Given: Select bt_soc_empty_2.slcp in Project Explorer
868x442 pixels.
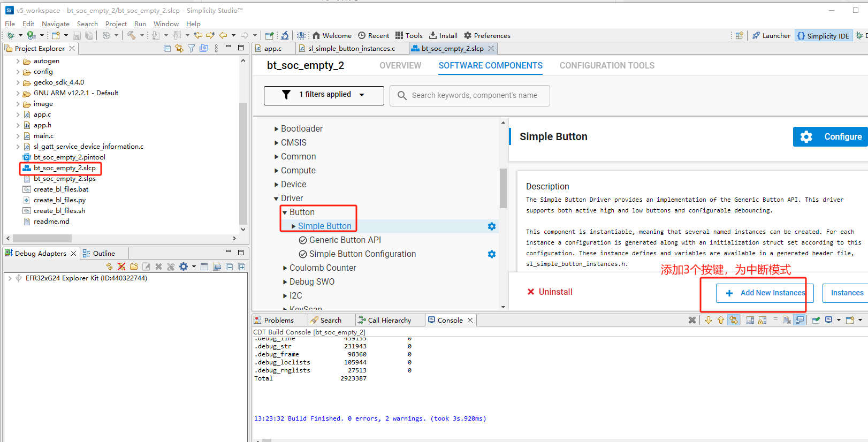Looking at the screenshot, I should 64,168.
